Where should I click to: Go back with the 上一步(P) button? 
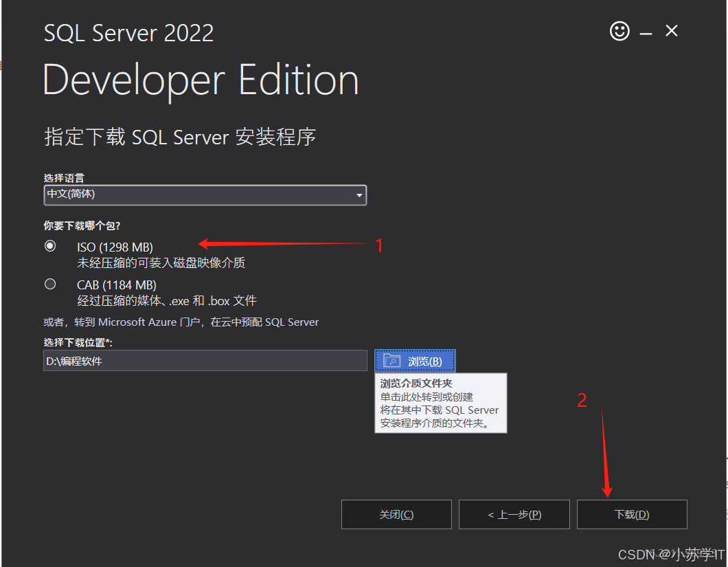click(514, 515)
